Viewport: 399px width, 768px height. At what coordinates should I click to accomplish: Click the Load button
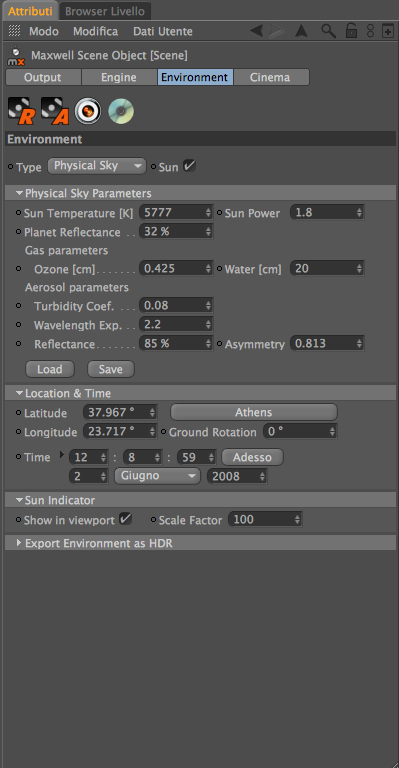49,369
